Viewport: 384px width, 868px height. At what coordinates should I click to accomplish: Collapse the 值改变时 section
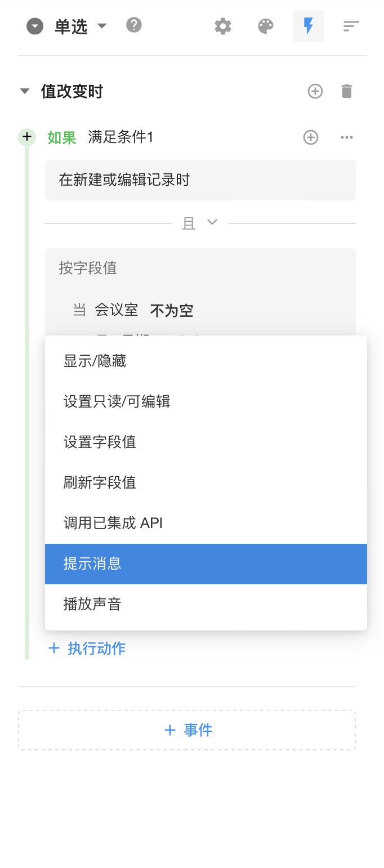tap(25, 91)
